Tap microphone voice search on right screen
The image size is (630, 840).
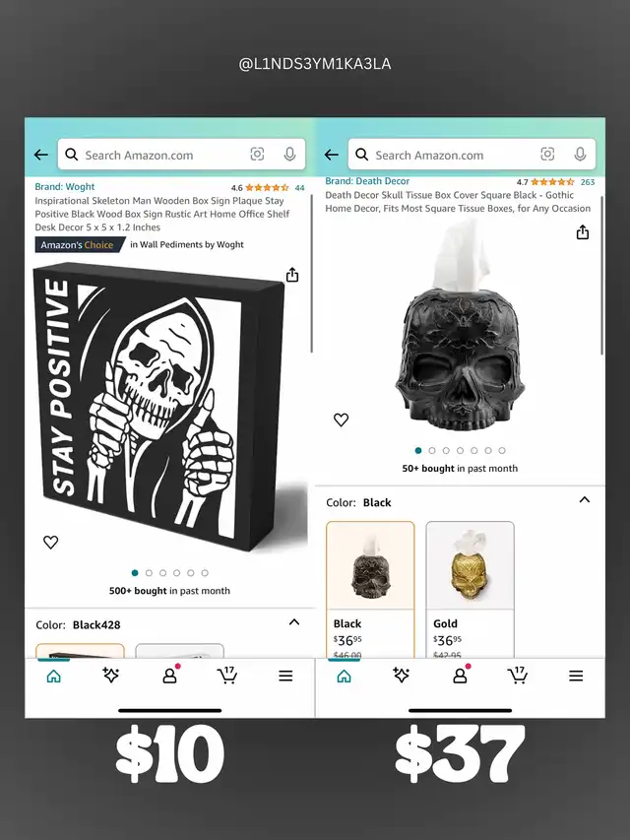(580, 155)
